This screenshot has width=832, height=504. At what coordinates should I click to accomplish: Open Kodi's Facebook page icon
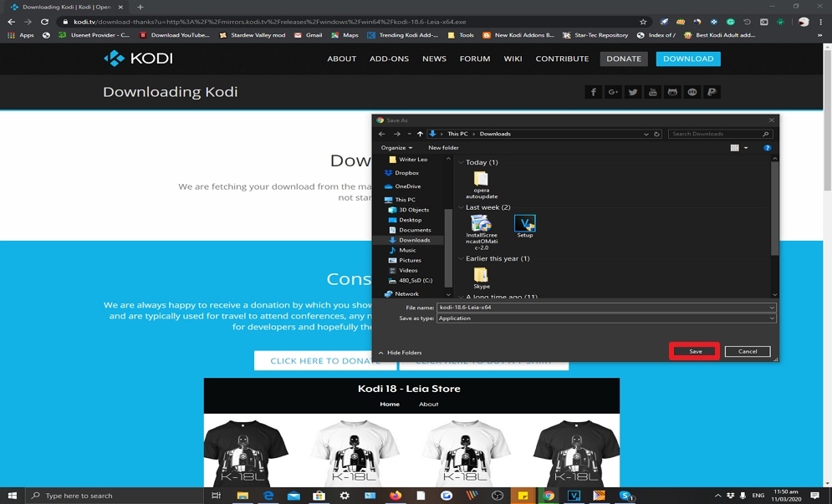pos(593,92)
